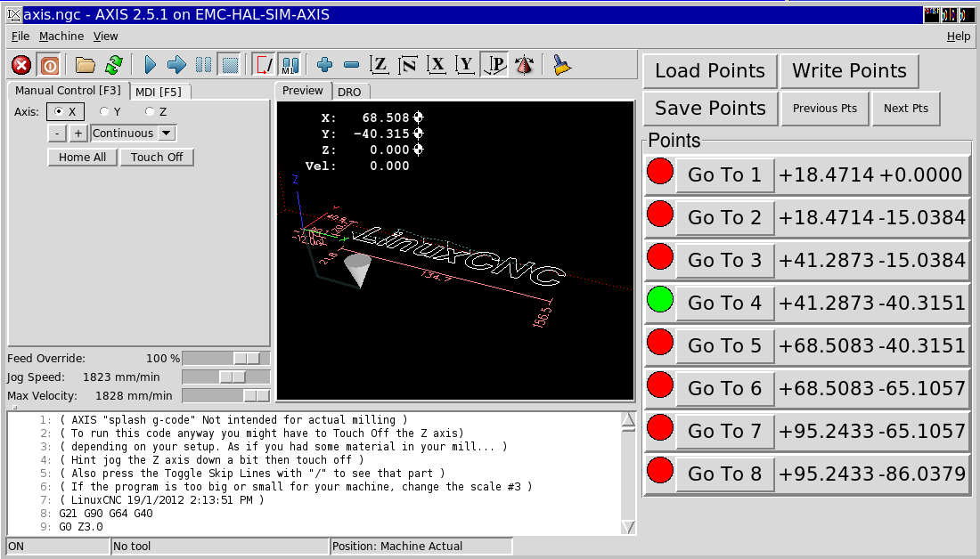Adjust the Feed Override slider
The width and height of the screenshot is (980, 559).
click(226, 359)
